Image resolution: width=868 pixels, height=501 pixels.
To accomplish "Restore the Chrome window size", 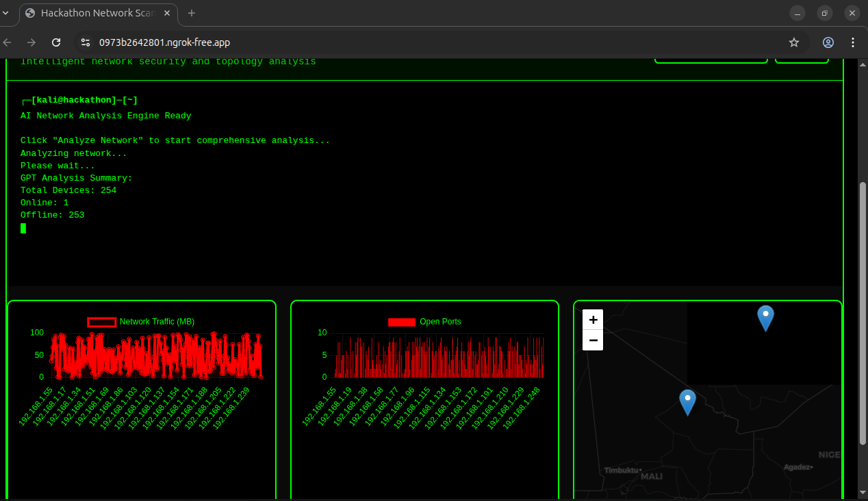I will (825, 13).
